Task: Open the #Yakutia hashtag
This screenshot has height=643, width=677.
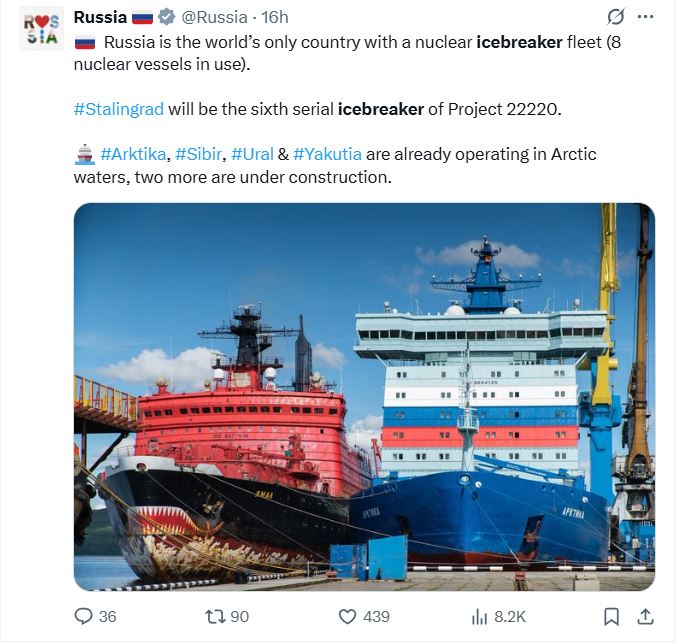Action: [x=327, y=154]
